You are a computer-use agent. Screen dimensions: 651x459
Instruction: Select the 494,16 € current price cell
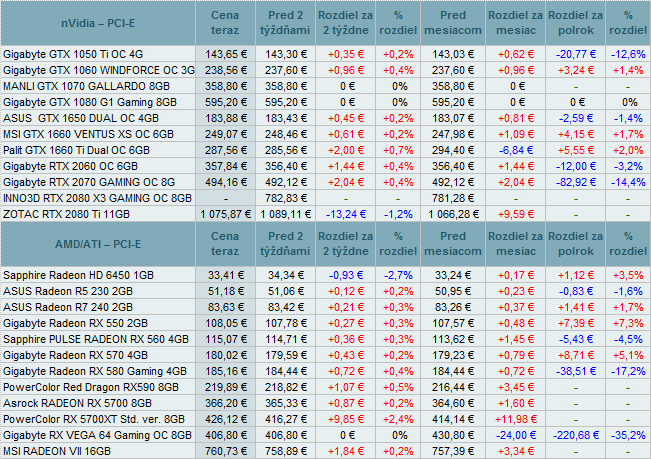click(225, 182)
